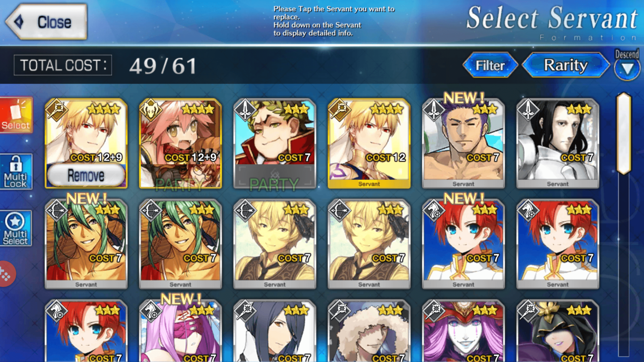Tap the Archer class icon on the first blond servant card
Image resolution: width=644 pixels, height=362 pixels.
tap(245, 211)
